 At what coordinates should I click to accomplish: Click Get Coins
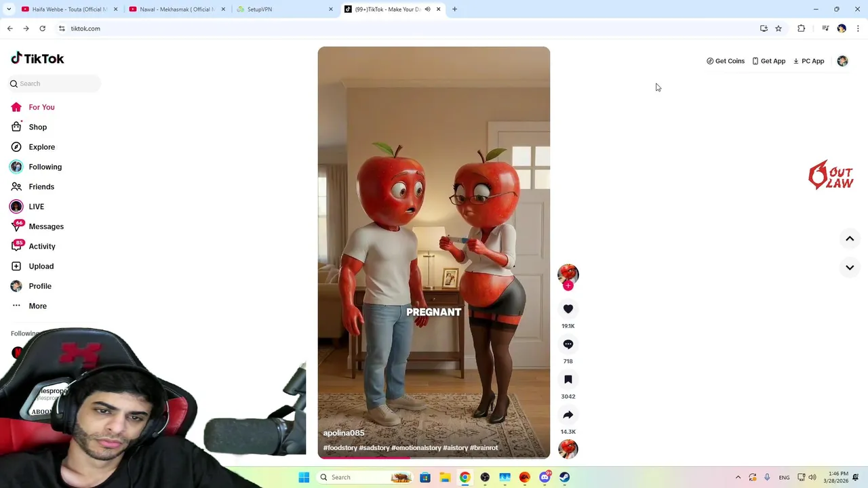[x=725, y=61]
